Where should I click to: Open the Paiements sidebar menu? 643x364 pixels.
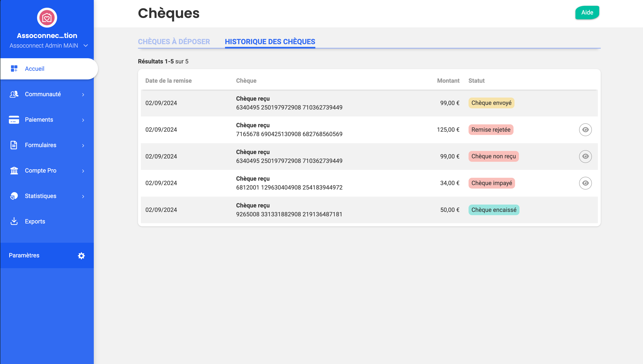47,120
